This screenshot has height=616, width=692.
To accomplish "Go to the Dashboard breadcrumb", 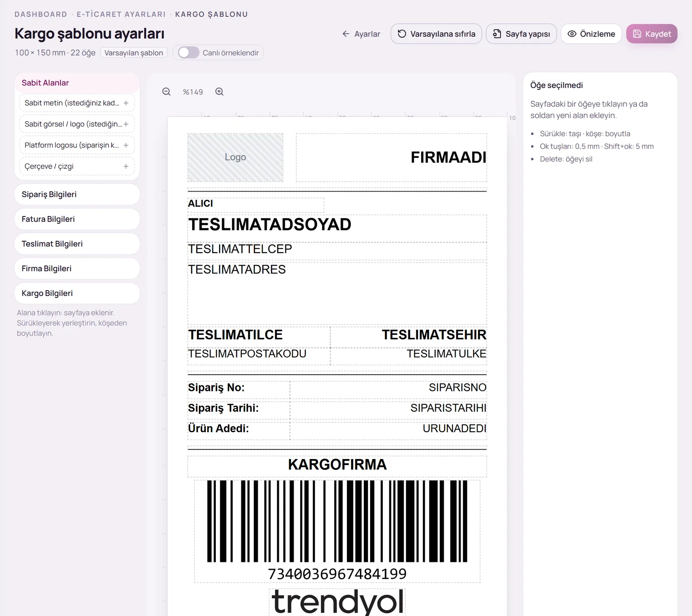I will 41,14.
